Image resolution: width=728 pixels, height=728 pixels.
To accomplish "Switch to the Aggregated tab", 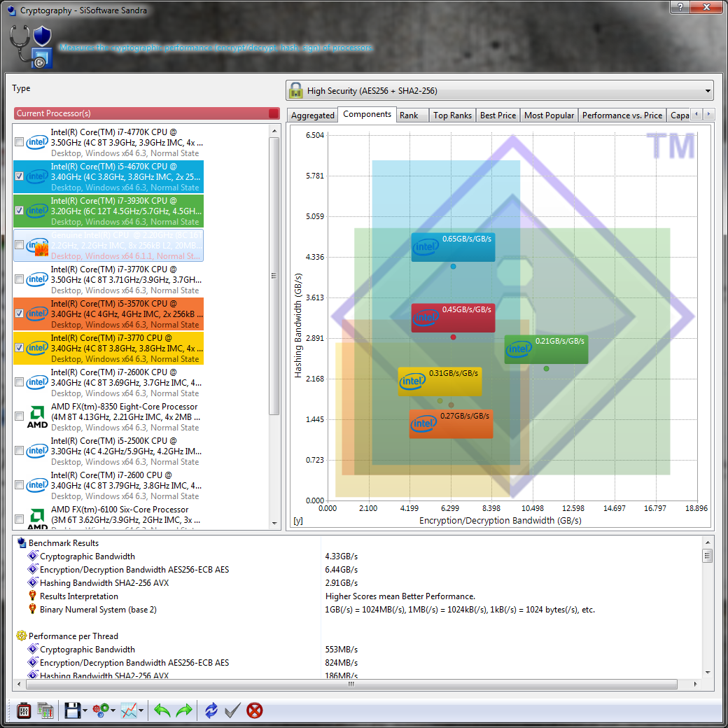I will (x=312, y=115).
